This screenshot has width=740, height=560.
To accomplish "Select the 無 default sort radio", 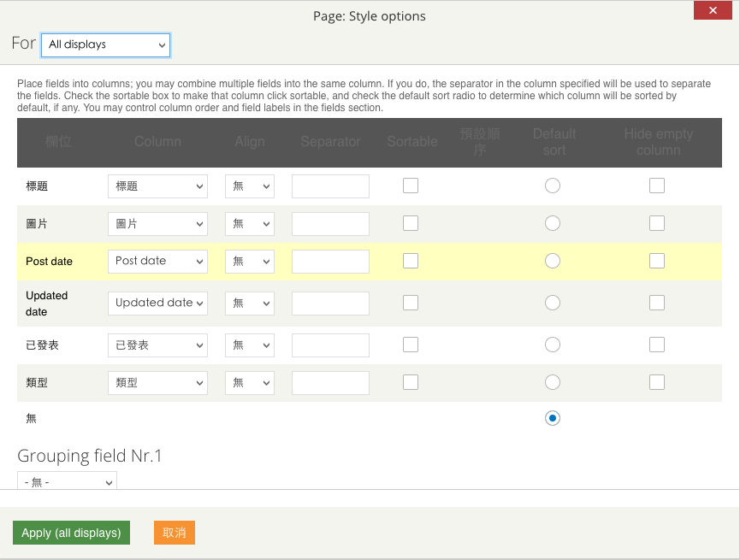I will [553, 418].
